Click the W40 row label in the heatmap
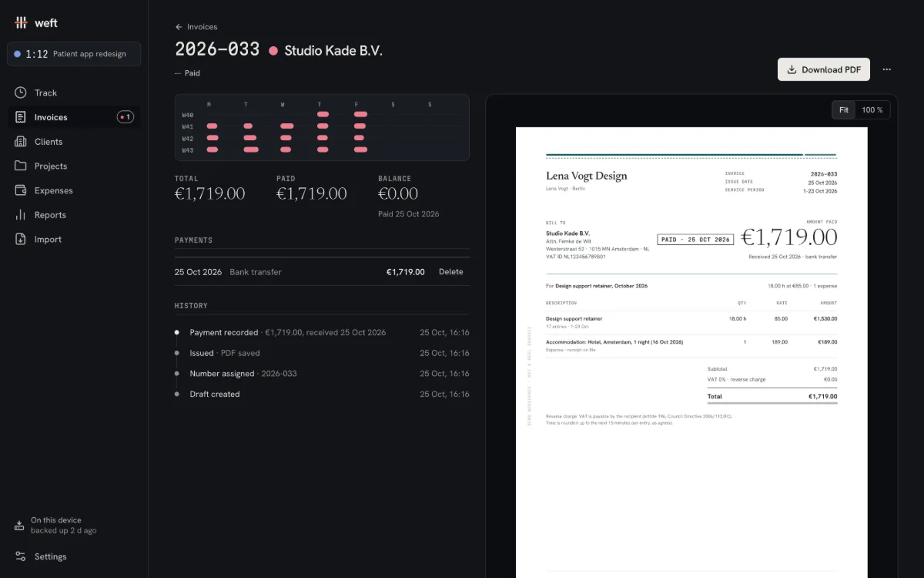The image size is (924, 578). 188,115
